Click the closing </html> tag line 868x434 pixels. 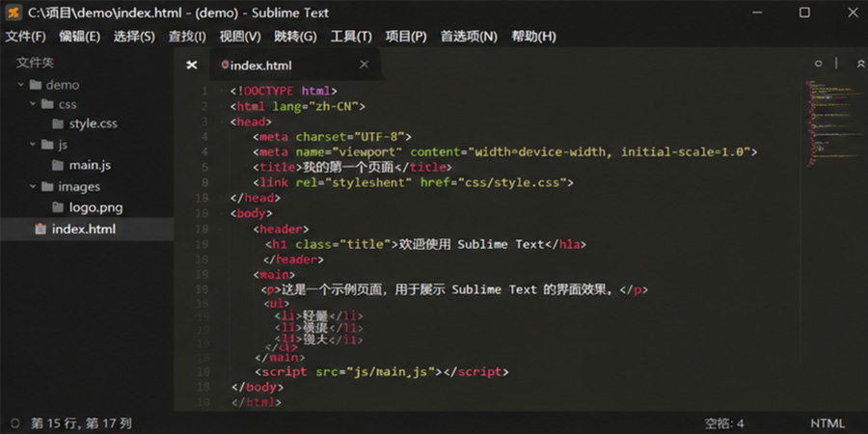coord(257,402)
